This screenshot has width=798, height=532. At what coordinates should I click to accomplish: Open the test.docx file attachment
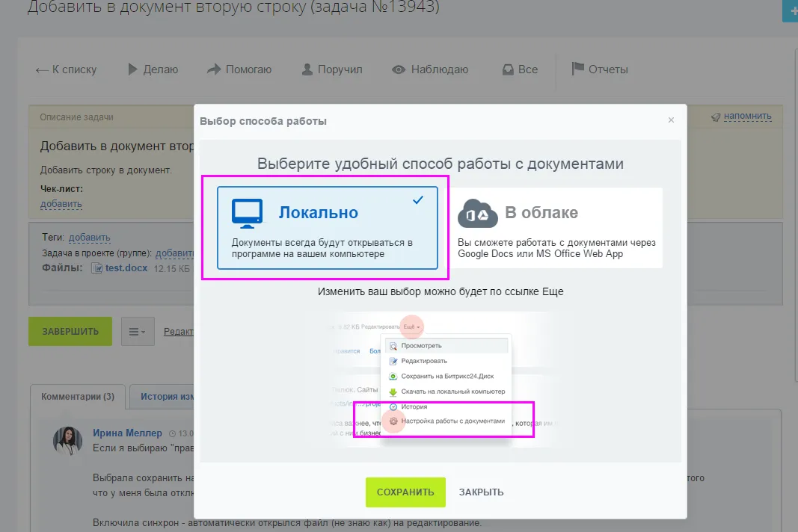tap(126, 267)
